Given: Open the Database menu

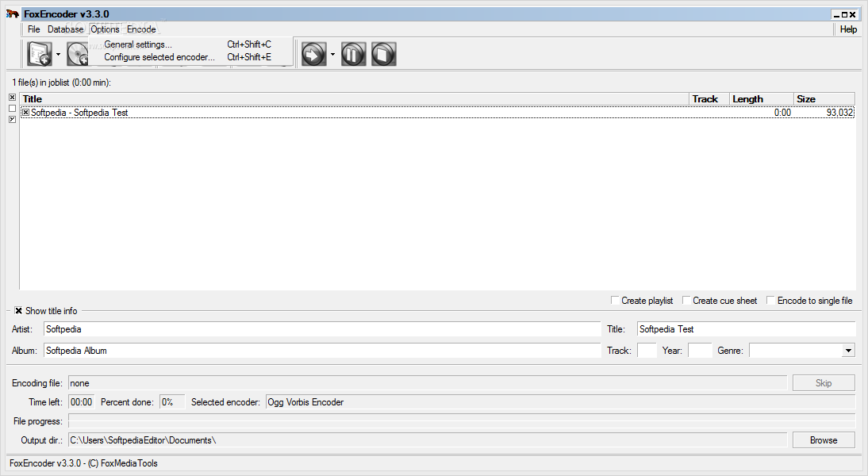Looking at the screenshot, I should [x=65, y=29].
